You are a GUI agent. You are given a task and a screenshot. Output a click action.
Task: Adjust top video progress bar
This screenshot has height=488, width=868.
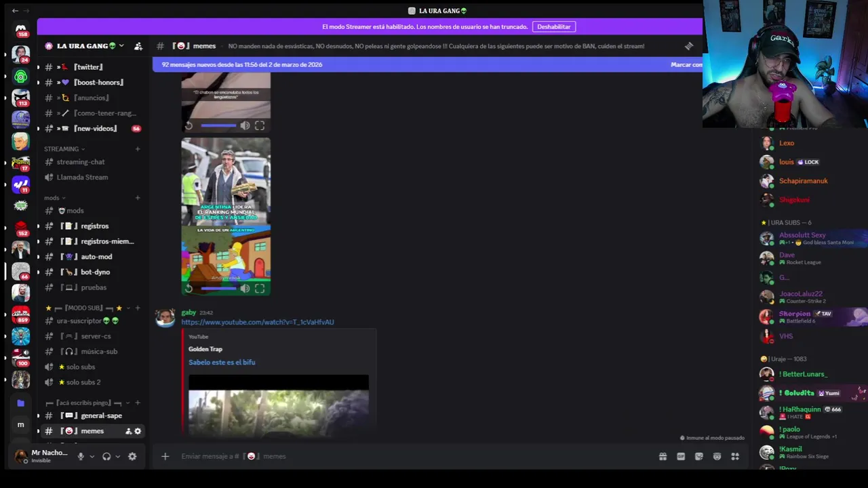(x=218, y=125)
